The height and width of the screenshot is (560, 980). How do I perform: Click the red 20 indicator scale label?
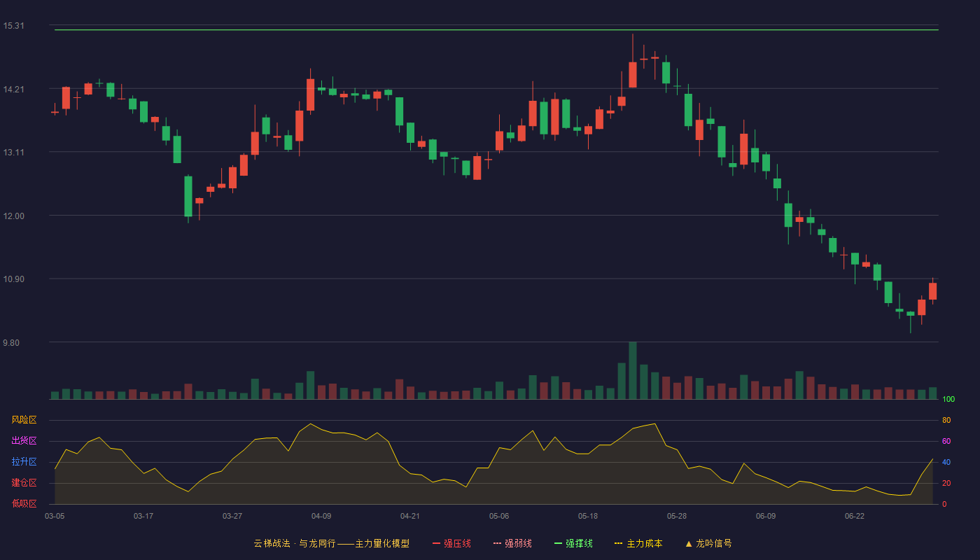click(x=946, y=483)
